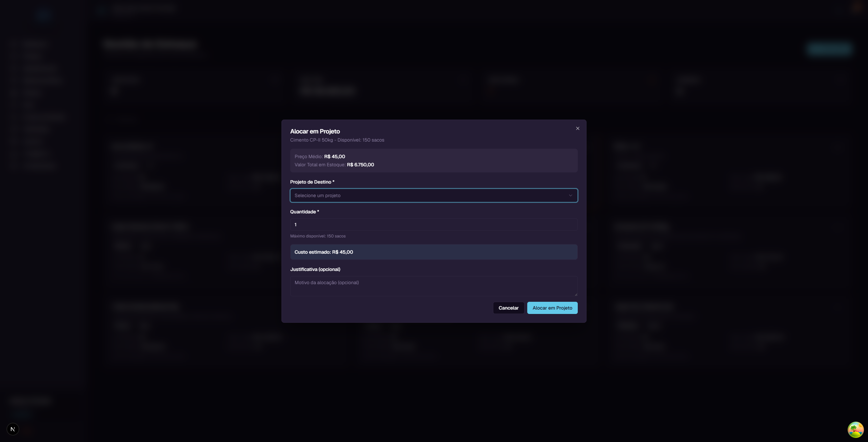Click the Preço Médio price summary box

coord(434,161)
